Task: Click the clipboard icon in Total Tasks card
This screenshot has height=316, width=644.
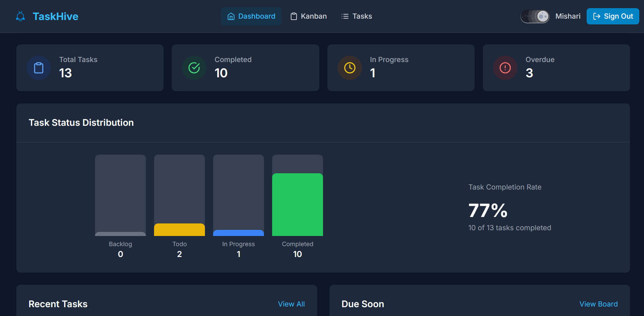Action: pyautogui.click(x=39, y=68)
